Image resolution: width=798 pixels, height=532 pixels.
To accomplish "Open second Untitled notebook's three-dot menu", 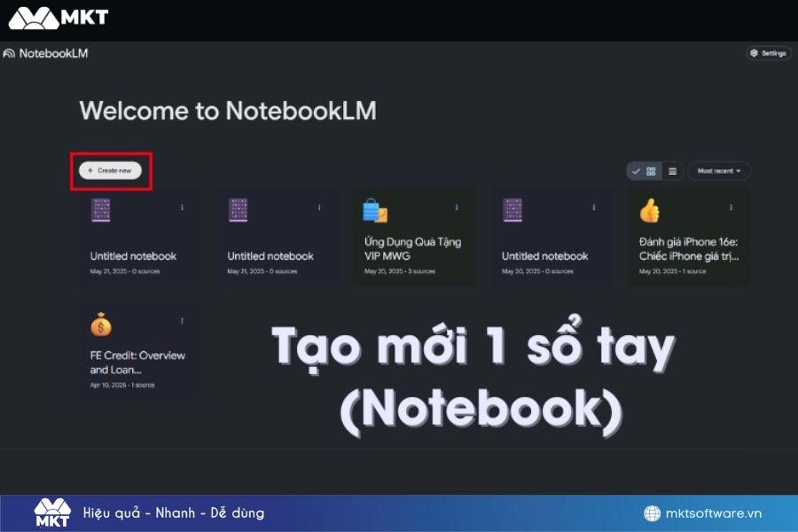I will (x=320, y=207).
